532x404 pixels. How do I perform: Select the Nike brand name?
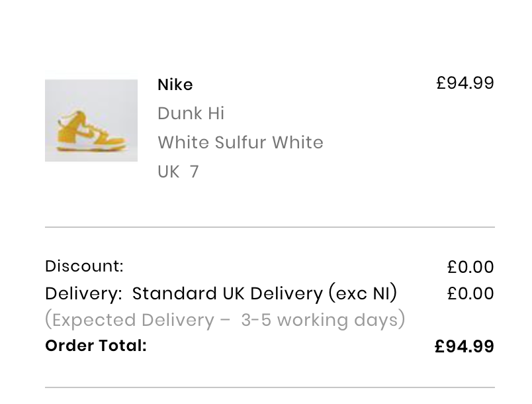point(175,85)
